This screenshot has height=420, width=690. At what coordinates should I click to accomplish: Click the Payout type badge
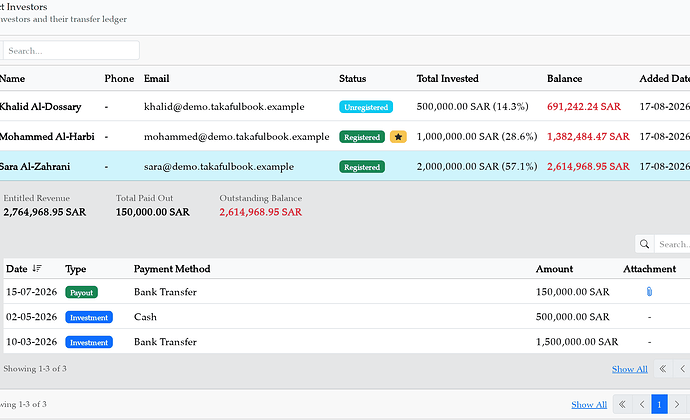(81, 292)
